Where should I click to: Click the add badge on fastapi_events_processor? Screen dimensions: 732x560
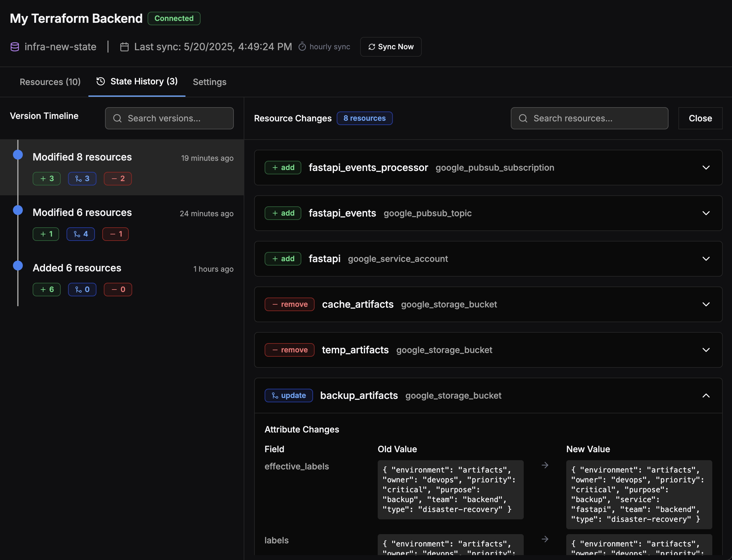pyautogui.click(x=283, y=168)
